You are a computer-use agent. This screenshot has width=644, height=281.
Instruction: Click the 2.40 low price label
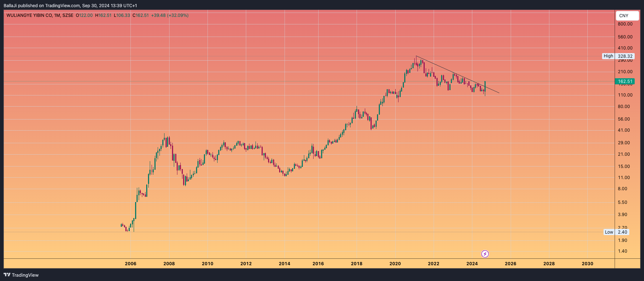point(622,232)
